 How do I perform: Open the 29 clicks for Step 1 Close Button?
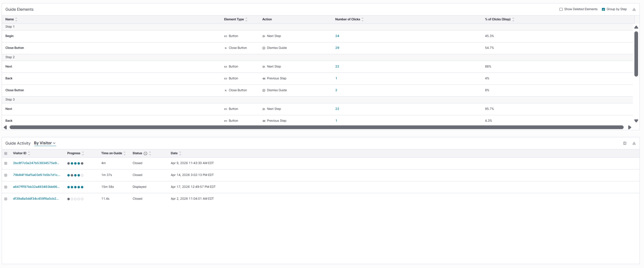pos(337,48)
